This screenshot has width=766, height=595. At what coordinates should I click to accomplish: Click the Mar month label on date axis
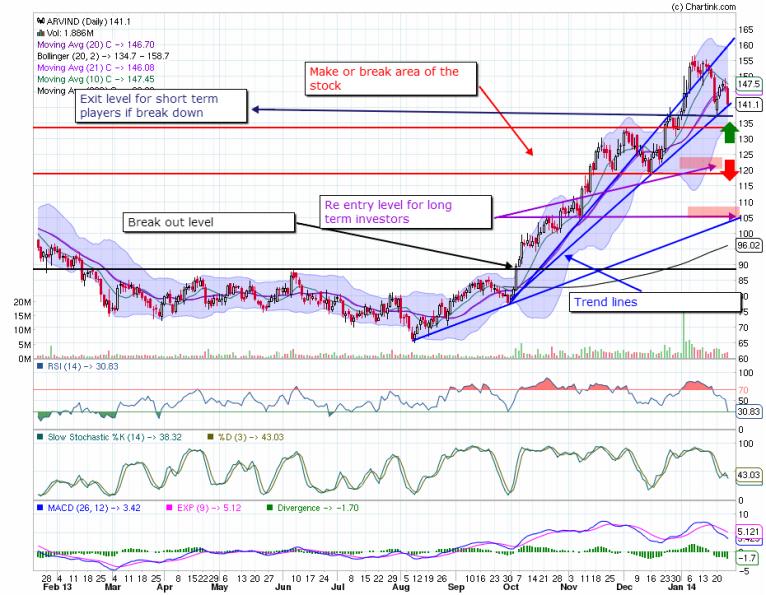(x=113, y=587)
